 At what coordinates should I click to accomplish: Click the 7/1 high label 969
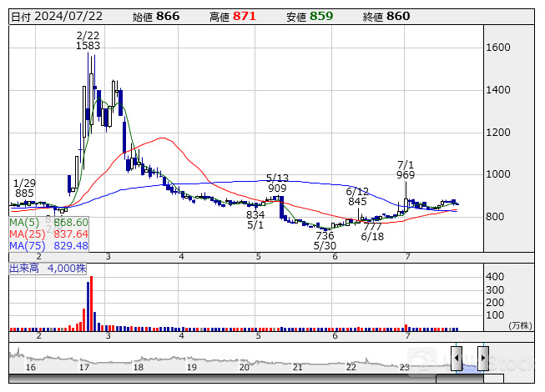[406, 175]
